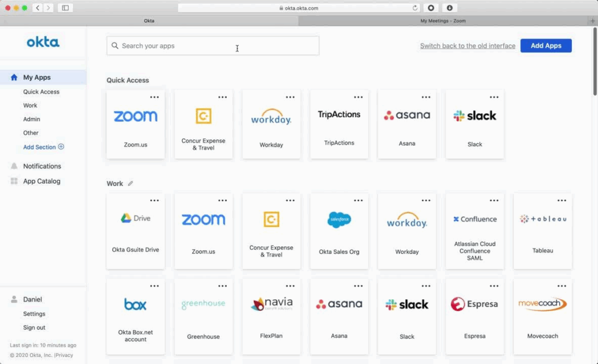Open the Okta Box.net account app
Screen dimensions: 598x364
pyautogui.click(x=135, y=315)
